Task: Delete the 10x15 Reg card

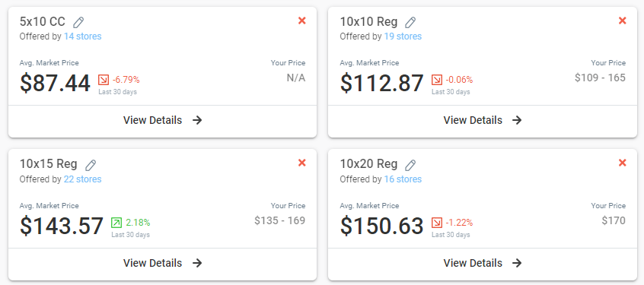Action: click(302, 163)
